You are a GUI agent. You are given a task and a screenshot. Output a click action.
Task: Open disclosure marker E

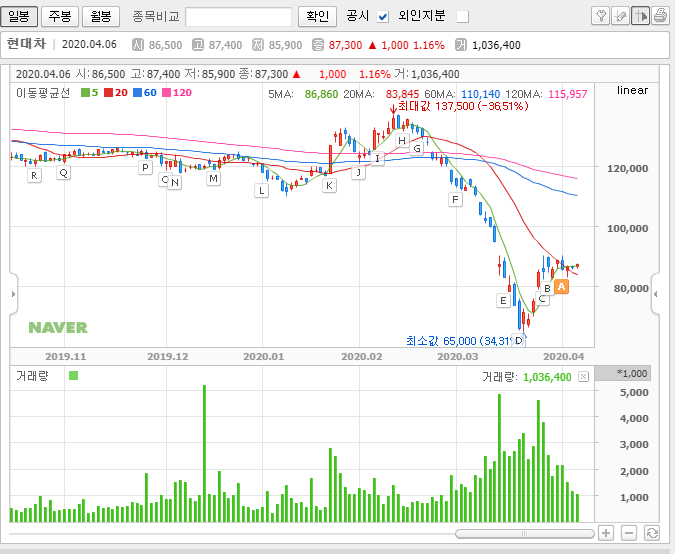point(503,300)
